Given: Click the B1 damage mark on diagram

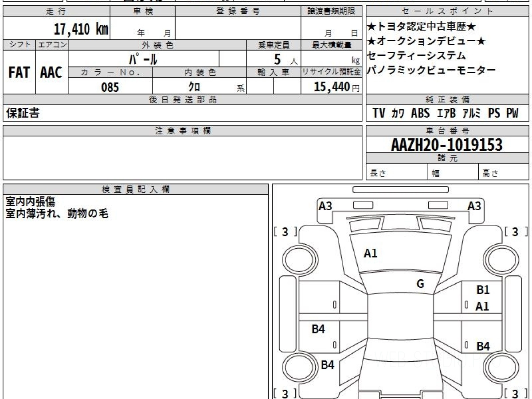Looking at the screenshot, I should coord(483,290).
